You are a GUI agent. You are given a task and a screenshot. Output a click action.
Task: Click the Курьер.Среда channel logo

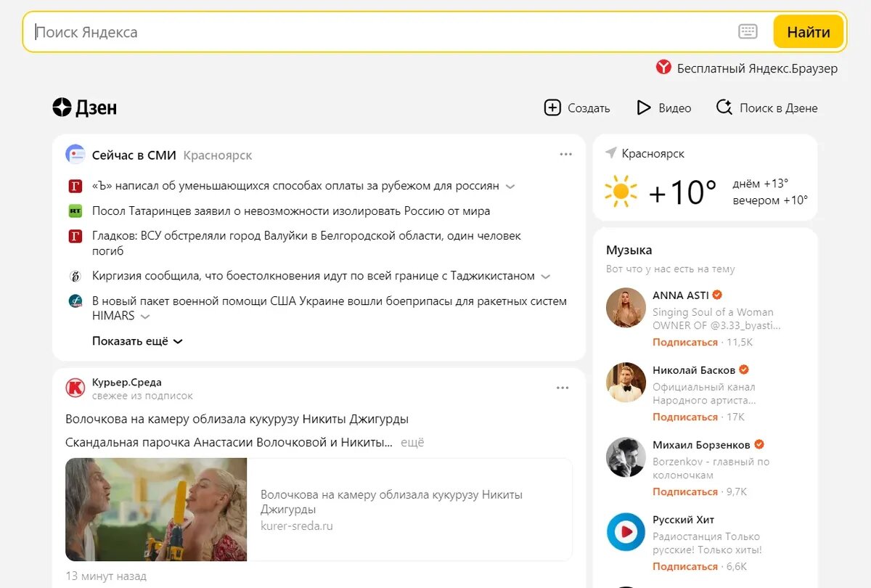coord(75,388)
